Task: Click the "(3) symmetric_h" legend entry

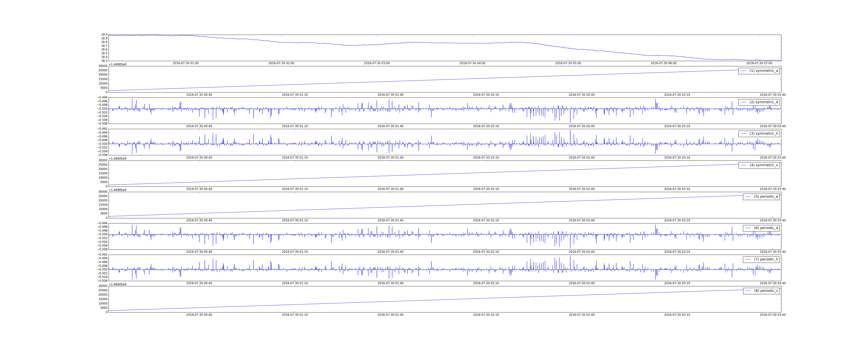Action: pos(759,133)
